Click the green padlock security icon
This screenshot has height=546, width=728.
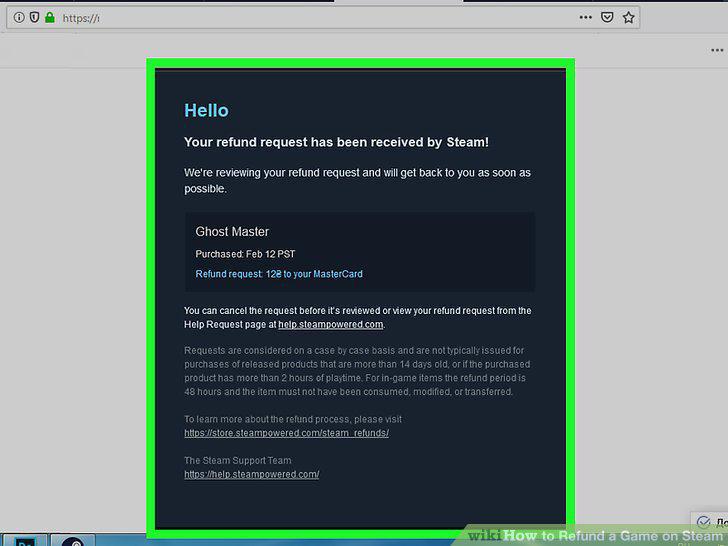pyautogui.click(x=50, y=18)
